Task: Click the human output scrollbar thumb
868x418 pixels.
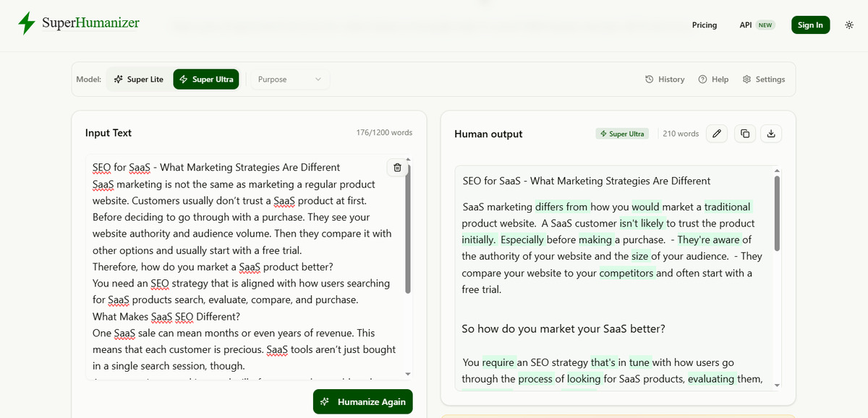Action: (778, 213)
